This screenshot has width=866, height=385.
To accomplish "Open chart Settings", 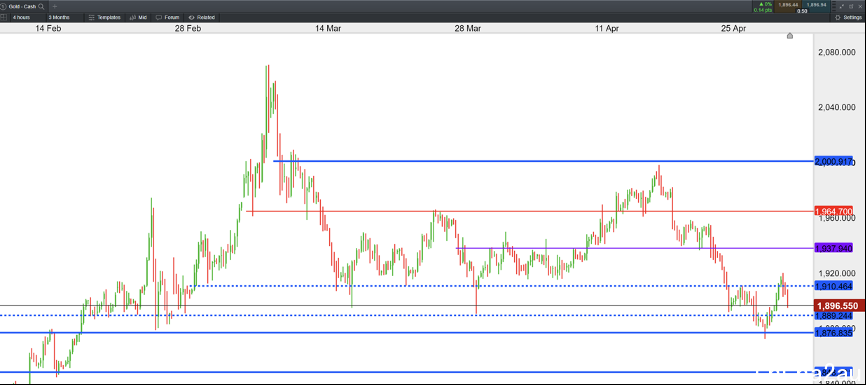I will coord(848,17).
